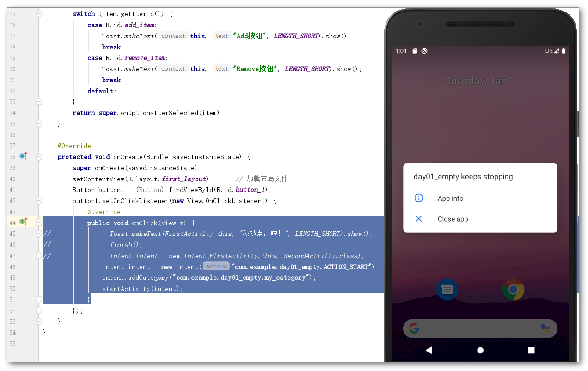Open the Messages app icon on emulator

point(447,290)
